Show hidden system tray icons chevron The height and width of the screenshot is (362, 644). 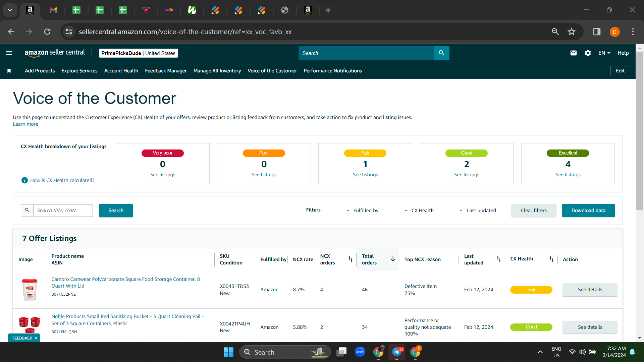pos(540,352)
